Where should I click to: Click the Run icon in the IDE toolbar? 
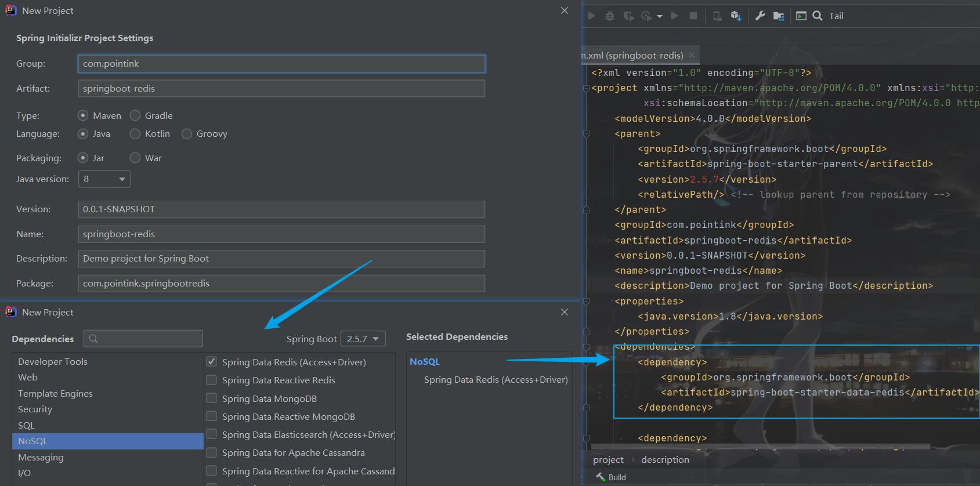coord(592,16)
